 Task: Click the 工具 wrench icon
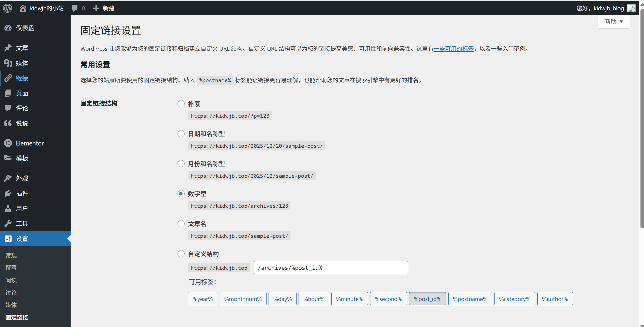8,223
